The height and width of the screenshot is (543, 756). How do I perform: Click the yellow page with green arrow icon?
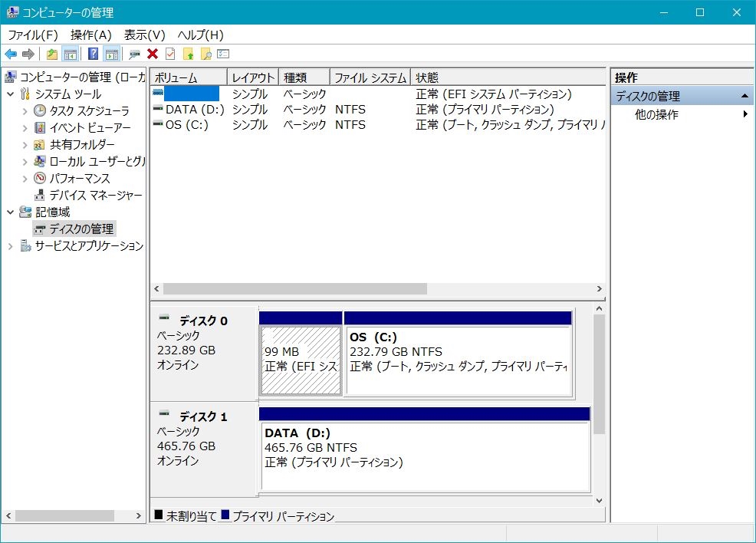pyautogui.click(x=189, y=54)
